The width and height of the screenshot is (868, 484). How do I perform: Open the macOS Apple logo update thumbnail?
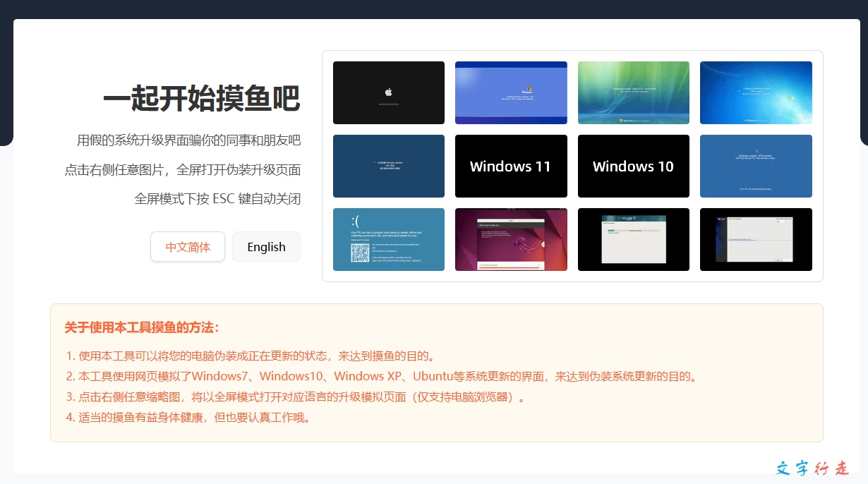[389, 92]
